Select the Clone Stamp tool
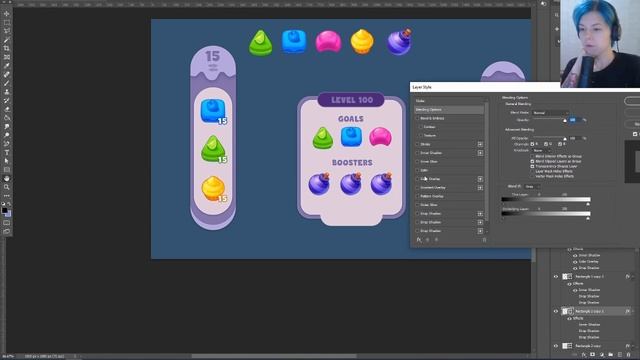 [7, 91]
